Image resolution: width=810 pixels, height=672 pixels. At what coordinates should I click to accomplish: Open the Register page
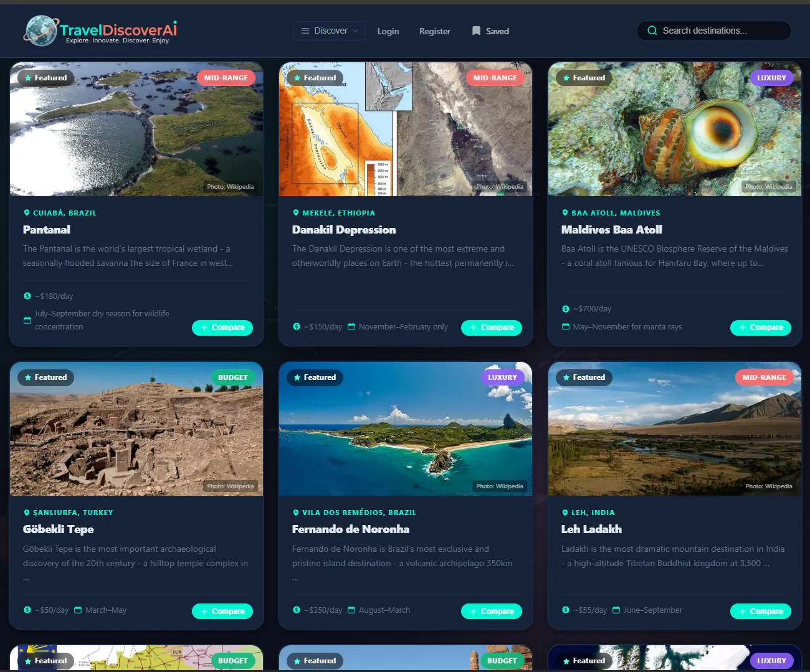435,31
